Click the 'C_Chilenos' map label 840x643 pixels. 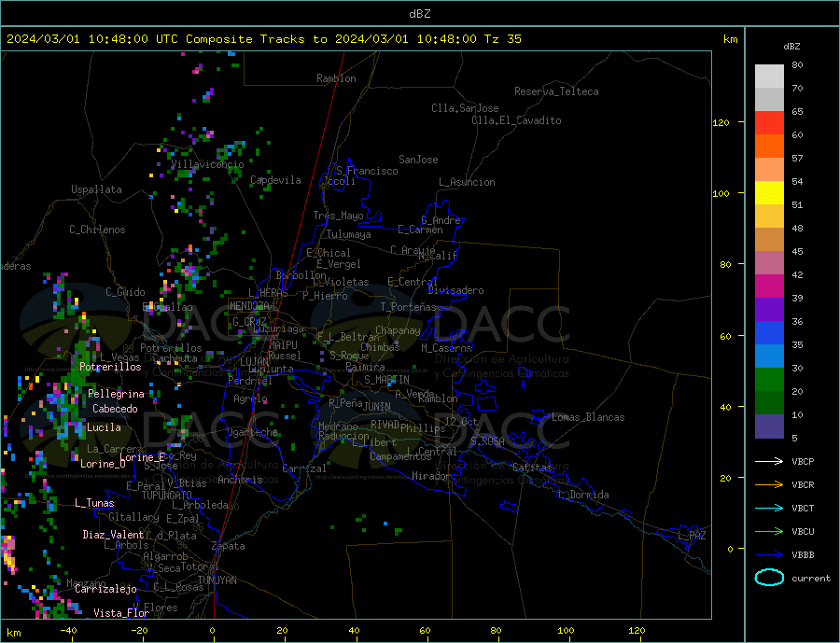pos(97,230)
